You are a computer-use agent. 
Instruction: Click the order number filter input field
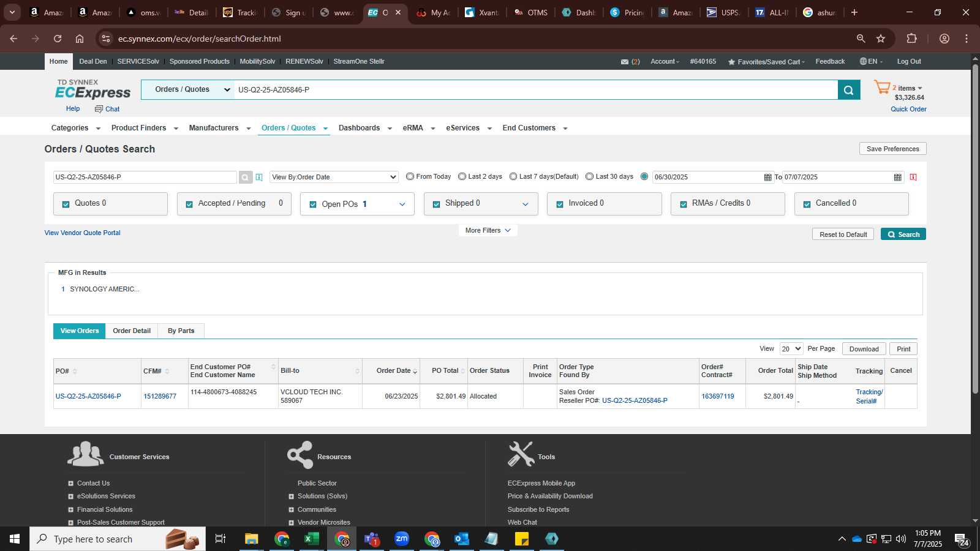click(145, 177)
